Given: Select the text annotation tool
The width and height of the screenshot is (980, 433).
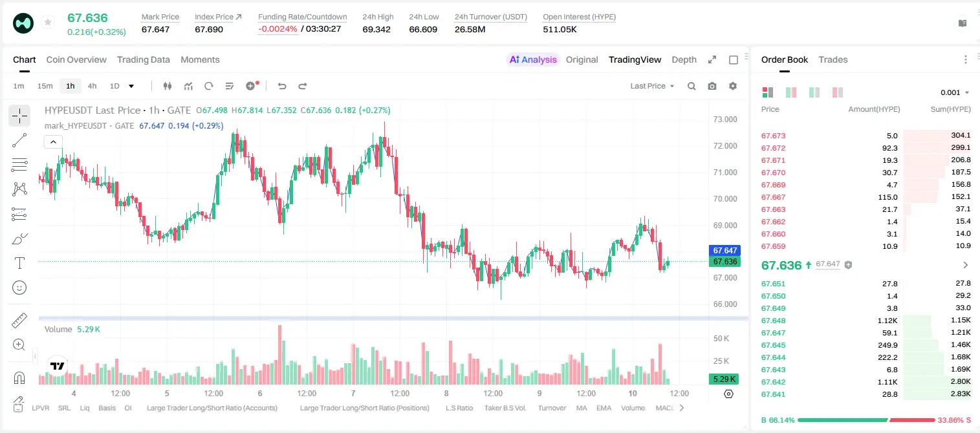Looking at the screenshot, I should 19,263.
